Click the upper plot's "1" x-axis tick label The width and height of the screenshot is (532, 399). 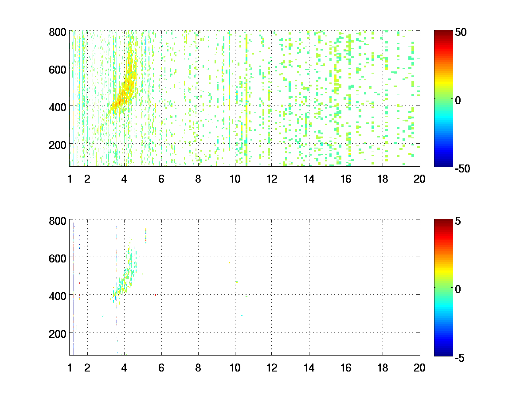[69, 179]
